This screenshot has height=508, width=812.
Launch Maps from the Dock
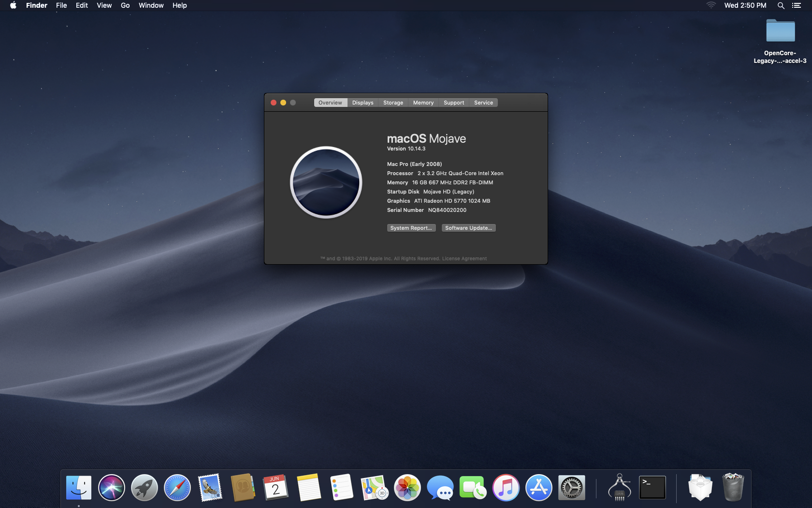pyautogui.click(x=375, y=488)
